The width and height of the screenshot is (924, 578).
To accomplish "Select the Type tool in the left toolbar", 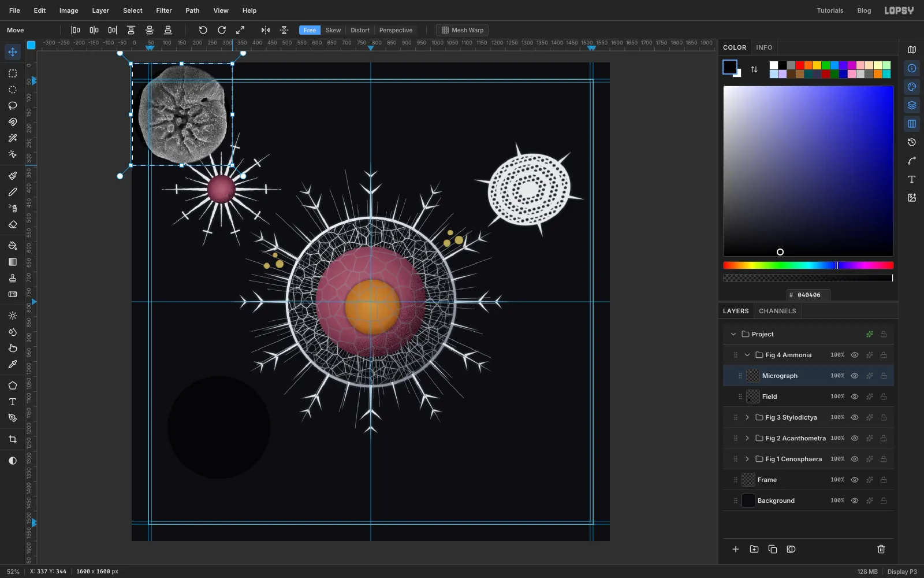I will (13, 402).
